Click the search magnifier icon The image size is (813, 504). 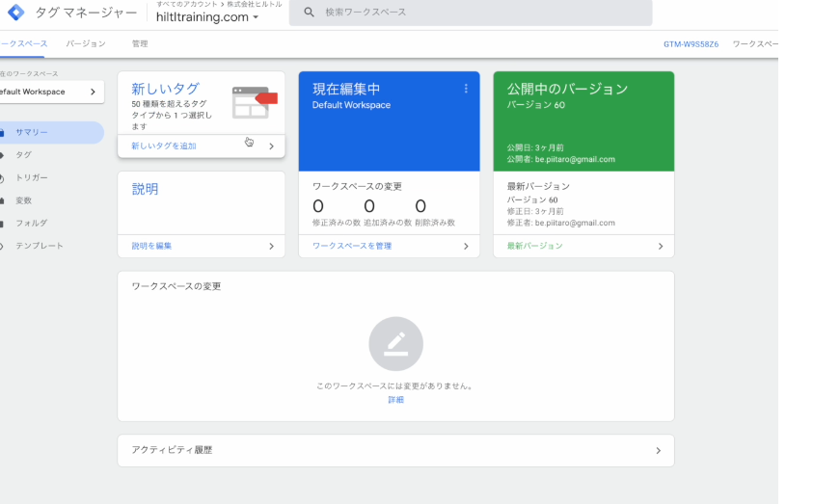[309, 12]
